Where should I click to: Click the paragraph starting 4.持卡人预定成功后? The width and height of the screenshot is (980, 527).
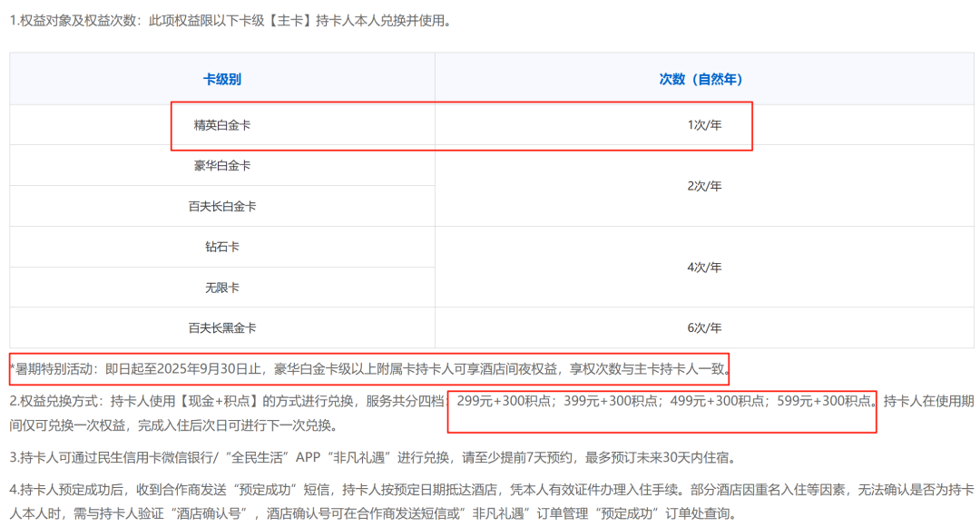[491, 502]
